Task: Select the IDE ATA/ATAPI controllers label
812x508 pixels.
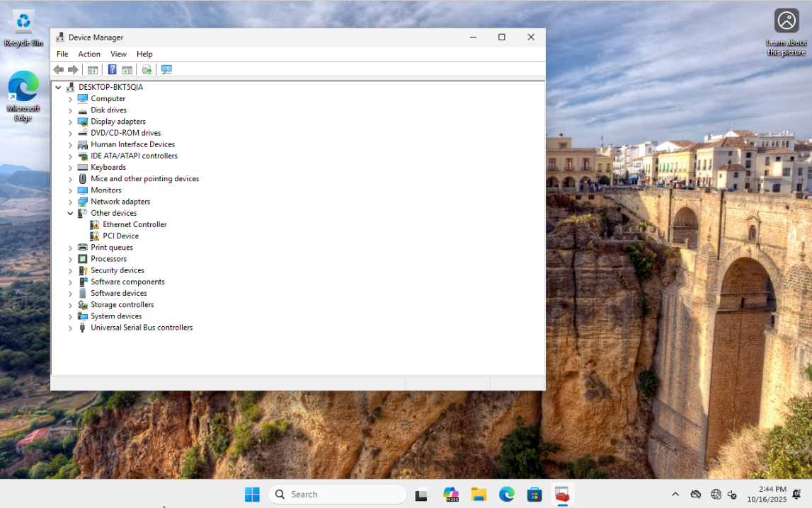Action: (134, 156)
